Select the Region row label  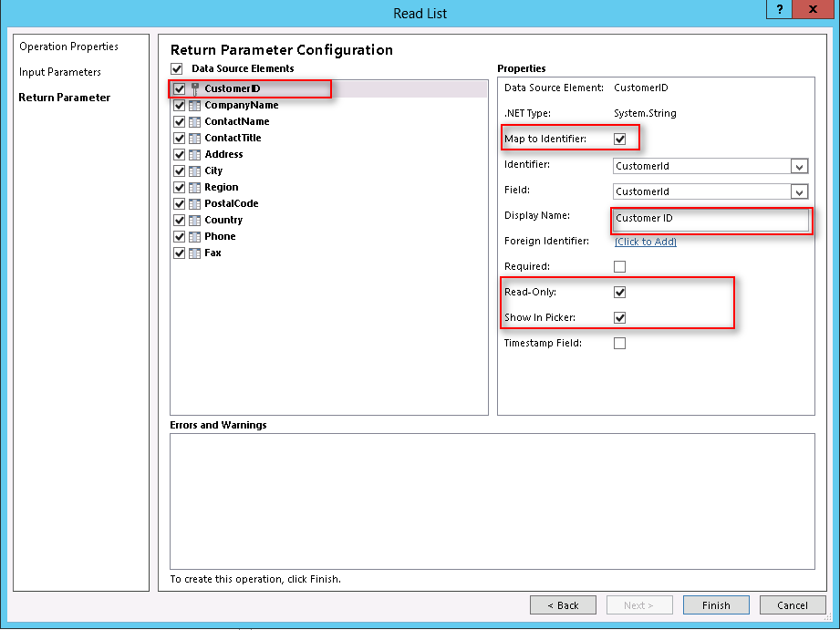(x=222, y=188)
